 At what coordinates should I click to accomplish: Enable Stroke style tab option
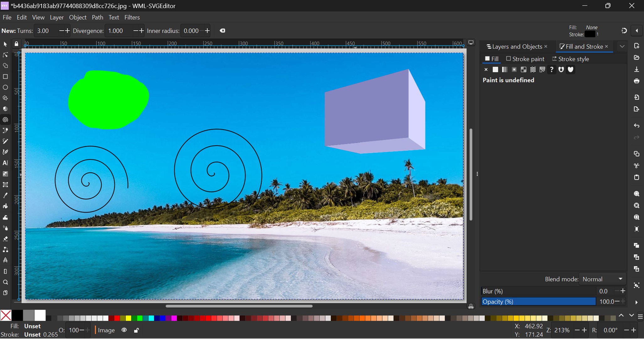[571, 58]
